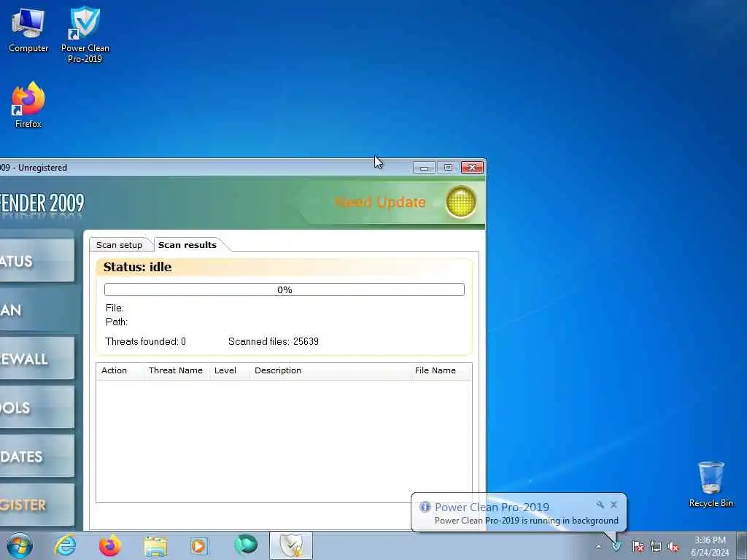Switch to the Scan setup tab
Screen dimensions: 747x560
pos(119,245)
